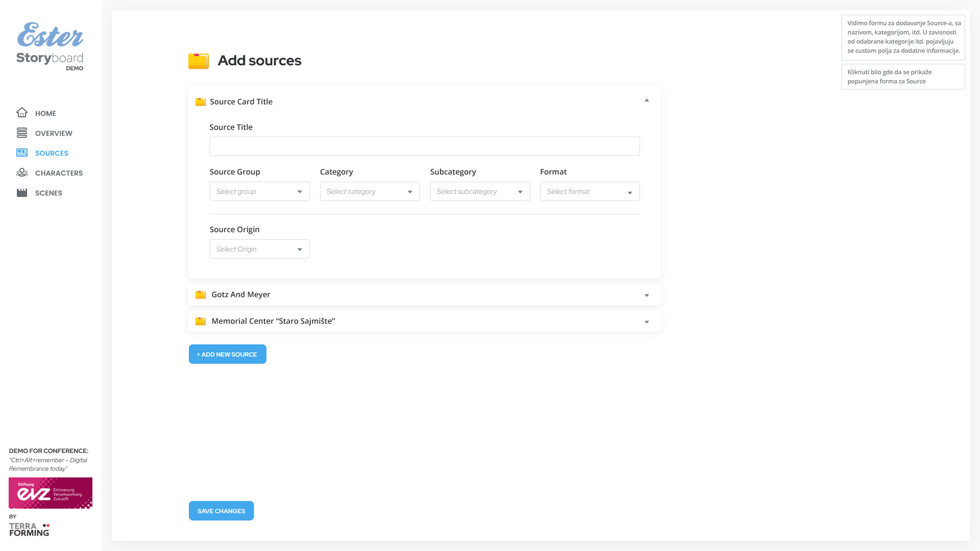Click the Scenes clapperboard icon

pyautogui.click(x=21, y=193)
